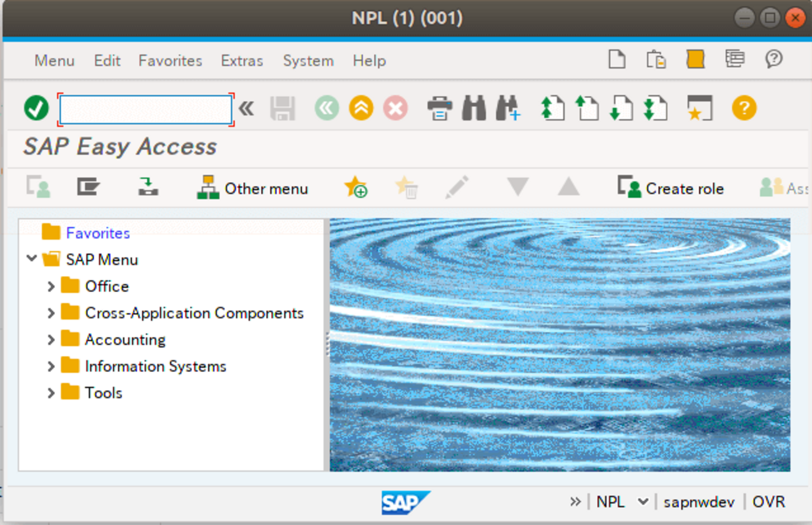
Task: Click Move Favorites Down triangle
Action: [518, 187]
